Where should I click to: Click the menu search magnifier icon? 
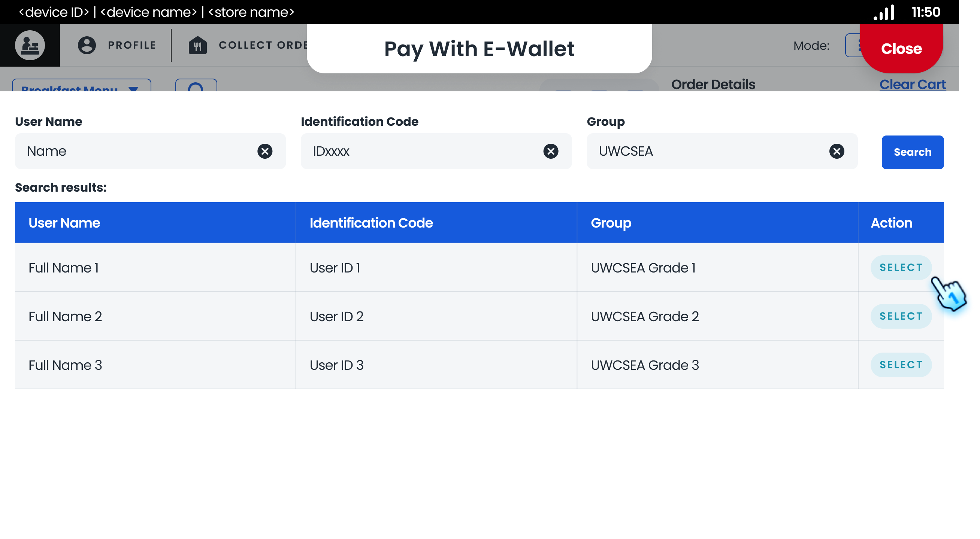[x=196, y=87]
